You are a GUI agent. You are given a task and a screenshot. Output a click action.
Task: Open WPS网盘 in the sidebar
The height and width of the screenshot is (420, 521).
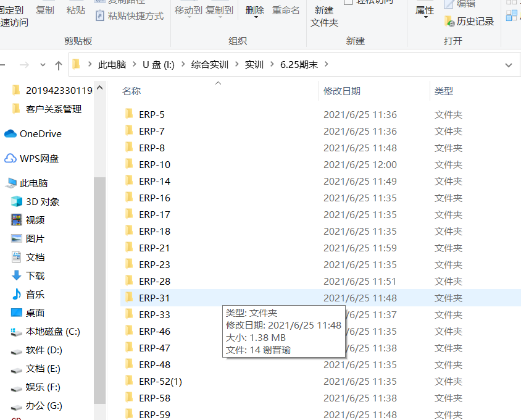coord(39,159)
